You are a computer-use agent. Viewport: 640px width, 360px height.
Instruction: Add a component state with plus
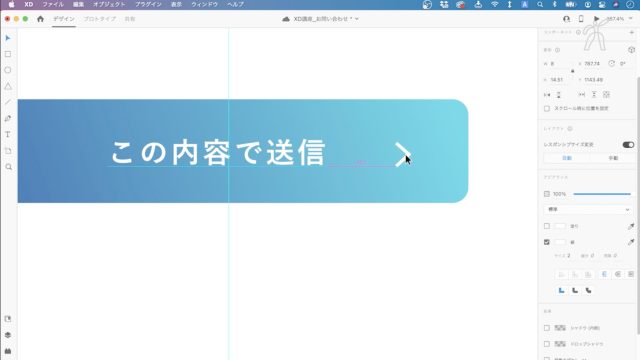pyautogui.click(x=631, y=32)
